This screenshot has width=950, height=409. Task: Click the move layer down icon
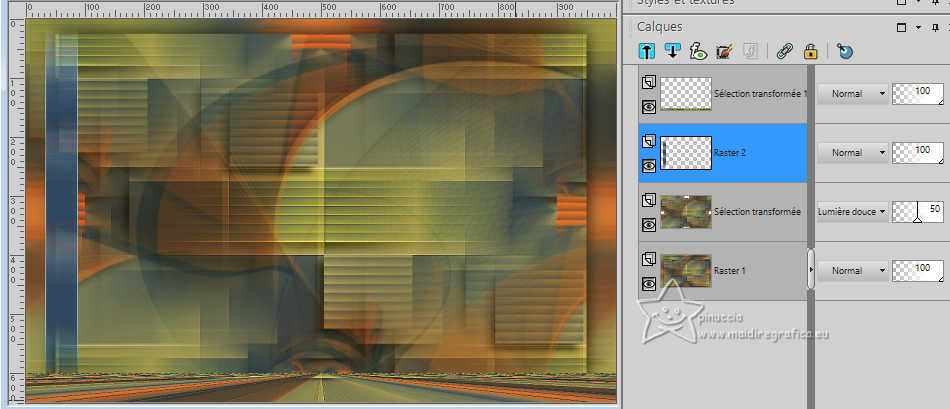tap(671, 52)
